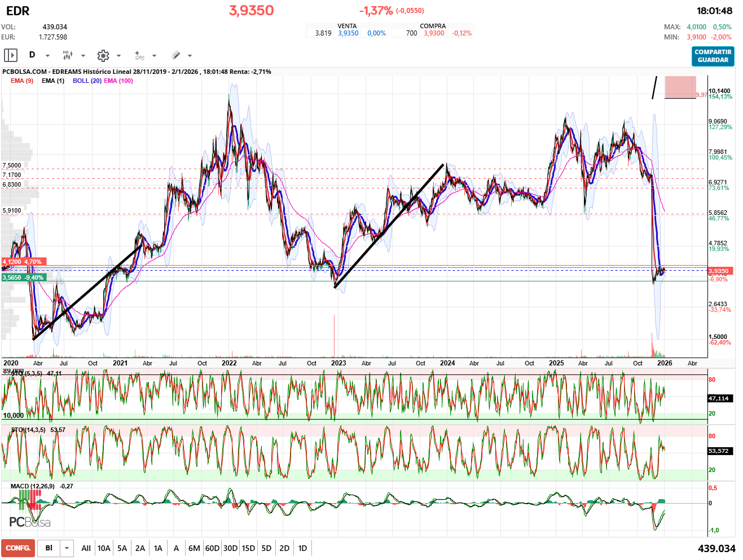Switch to the 5A time range
The image size is (743, 560).
pos(122,548)
